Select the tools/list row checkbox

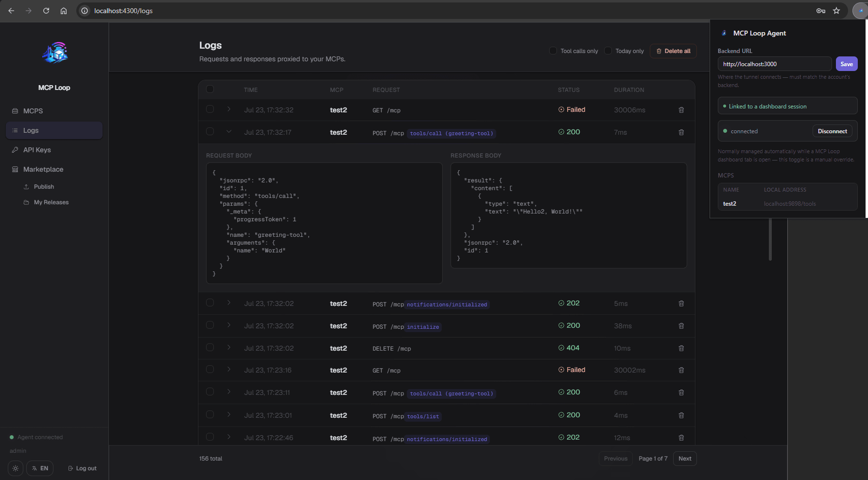click(x=210, y=414)
